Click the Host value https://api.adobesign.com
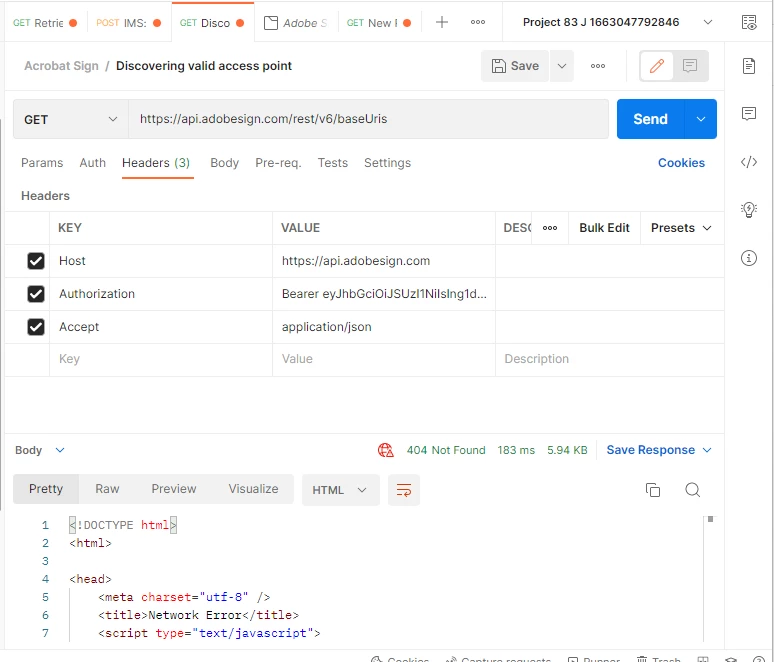Image resolution: width=774 pixels, height=662 pixels. (x=356, y=261)
